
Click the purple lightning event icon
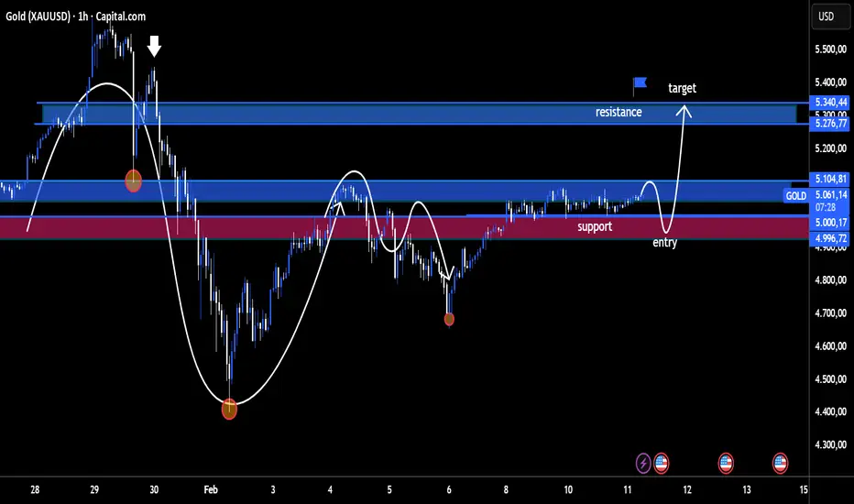(643, 463)
